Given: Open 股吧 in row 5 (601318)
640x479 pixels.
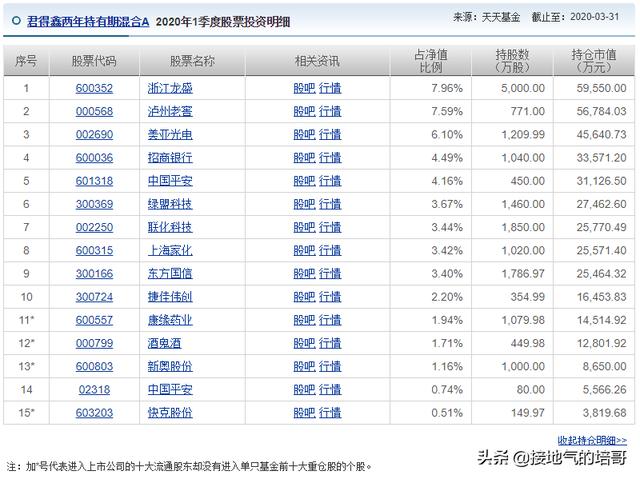Looking at the screenshot, I should (304, 181).
